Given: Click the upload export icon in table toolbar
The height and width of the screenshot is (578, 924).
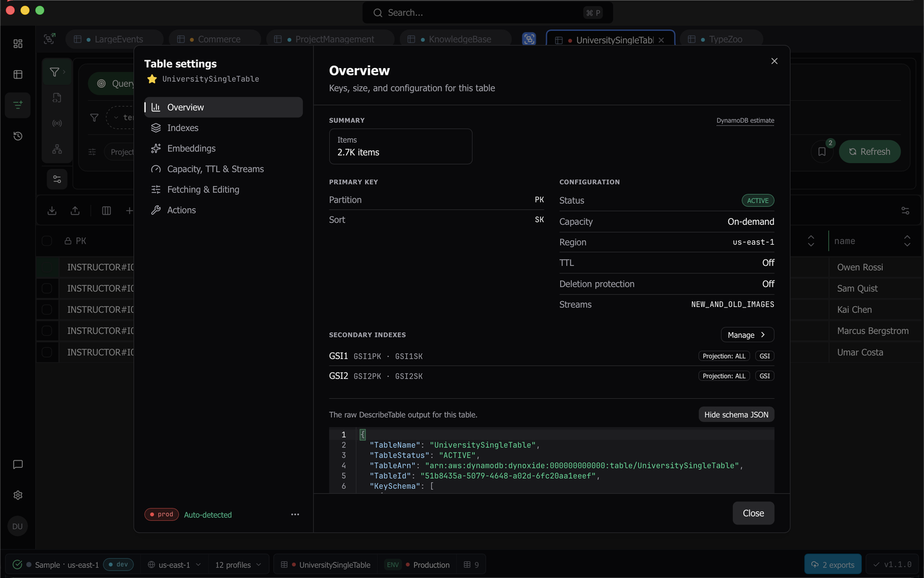Looking at the screenshot, I should coord(75,211).
